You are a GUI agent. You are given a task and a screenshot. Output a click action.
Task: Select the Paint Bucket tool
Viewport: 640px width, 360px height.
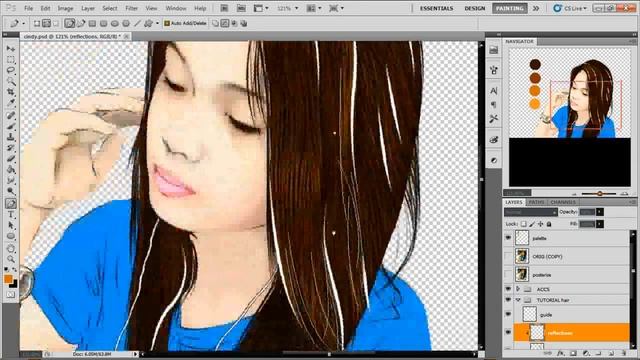coord(11,170)
